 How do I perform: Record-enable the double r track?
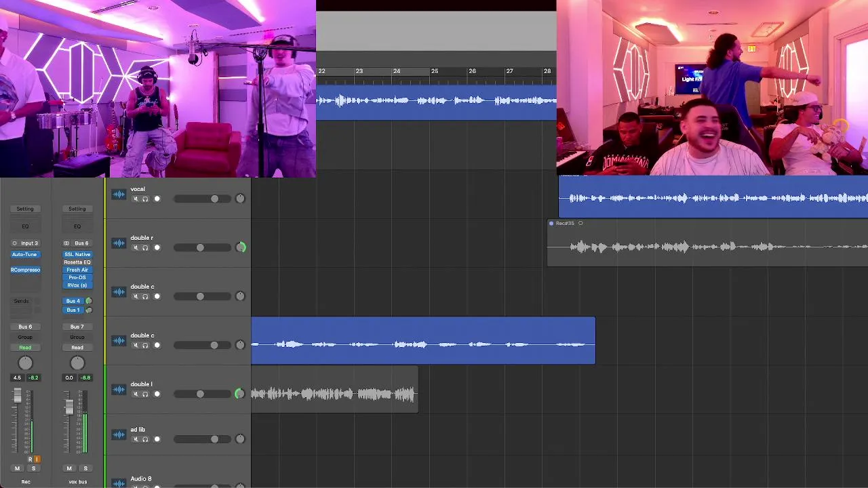point(157,247)
